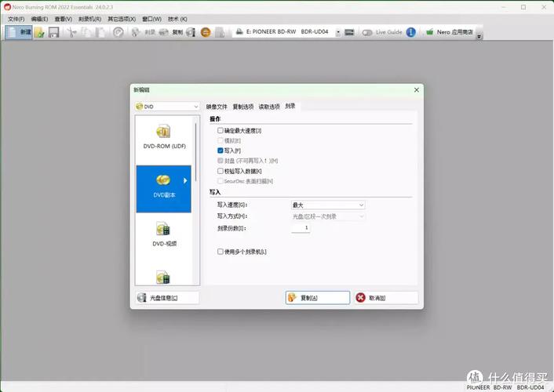Open the 其它选项(X) menu
The image size is (554, 392).
(x=122, y=19)
